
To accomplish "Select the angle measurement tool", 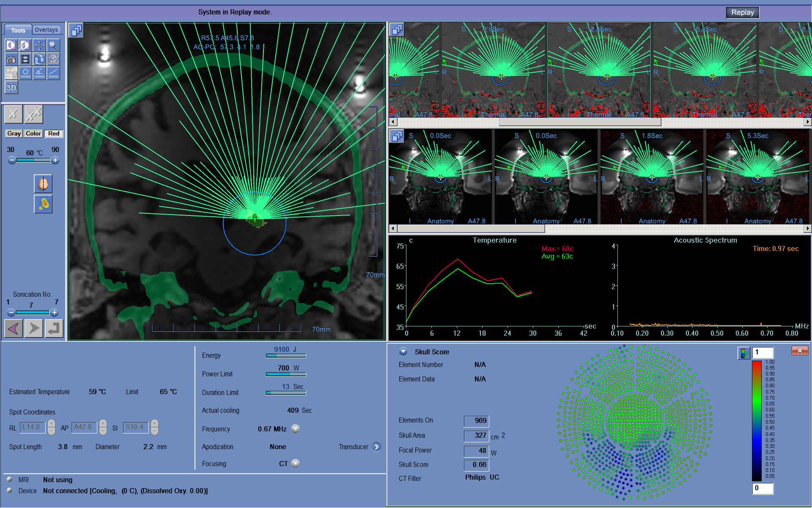I will click(39, 73).
